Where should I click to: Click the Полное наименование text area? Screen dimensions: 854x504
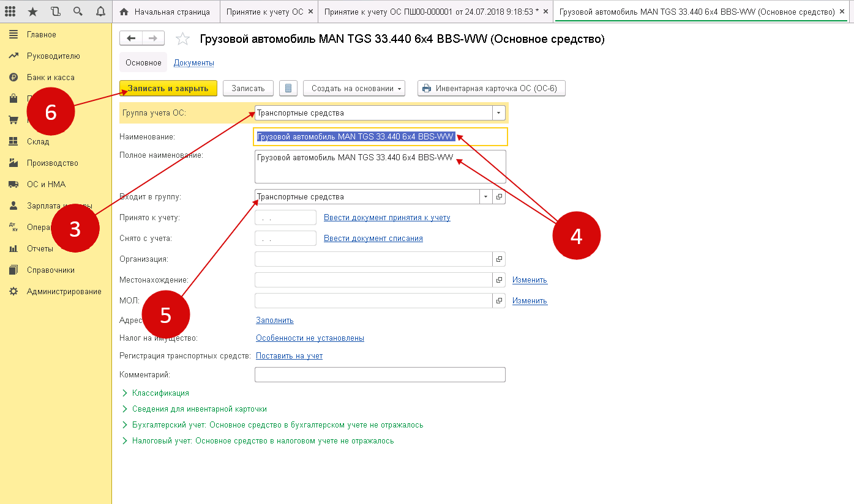[380, 166]
